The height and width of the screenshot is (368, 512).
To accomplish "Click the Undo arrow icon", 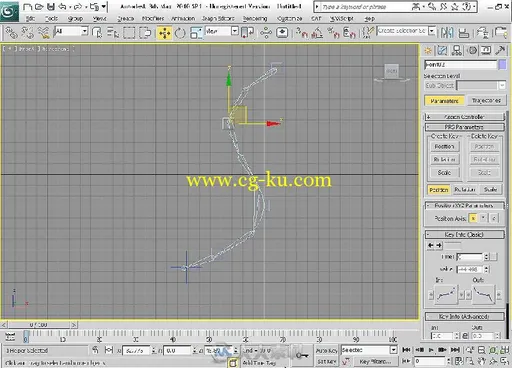I will [62, 7].
